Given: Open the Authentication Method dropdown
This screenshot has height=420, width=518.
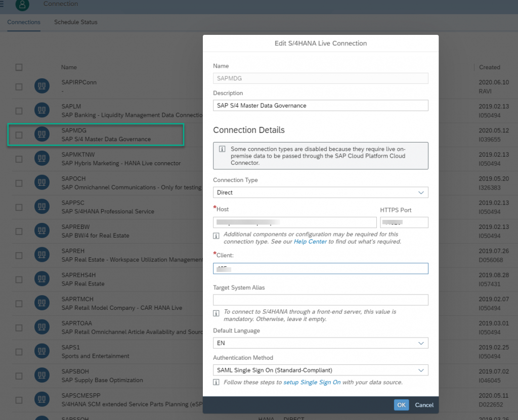Looking at the screenshot, I should (320, 370).
